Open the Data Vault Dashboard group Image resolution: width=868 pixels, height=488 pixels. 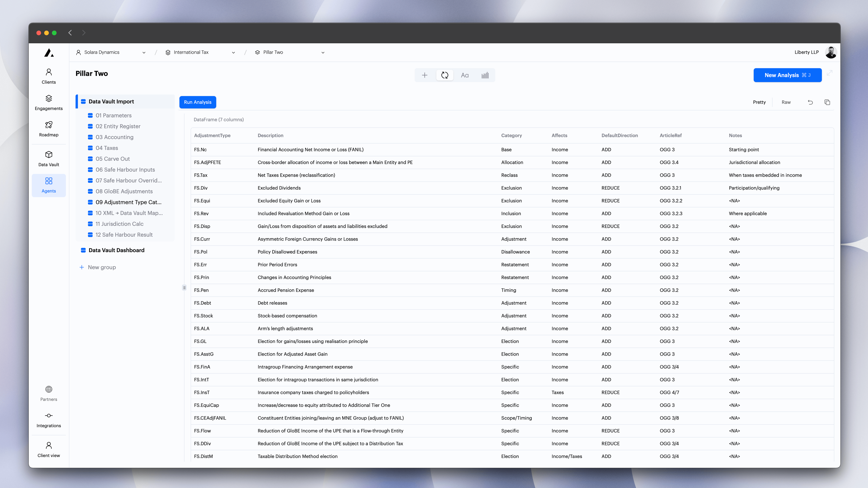tap(116, 250)
